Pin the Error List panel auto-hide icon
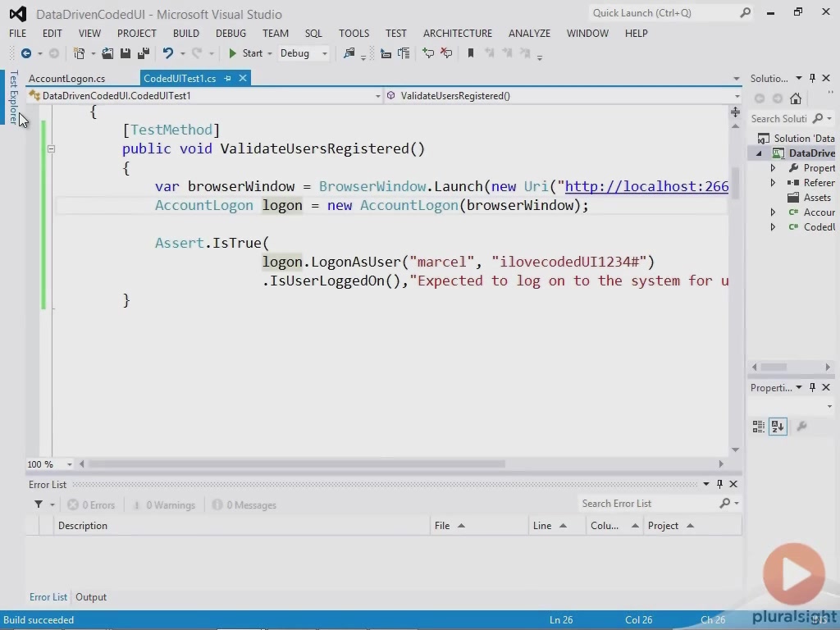 (719, 484)
